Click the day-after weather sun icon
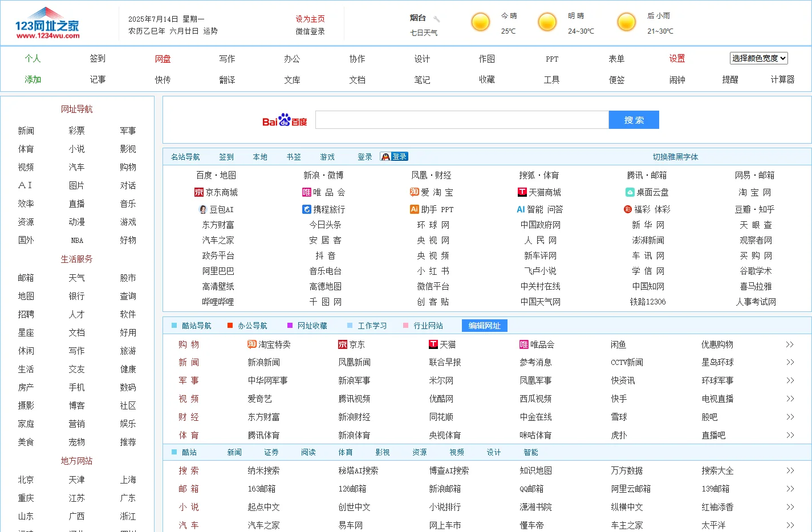Viewport: 812px width, 532px height. pyautogui.click(x=627, y=22)
